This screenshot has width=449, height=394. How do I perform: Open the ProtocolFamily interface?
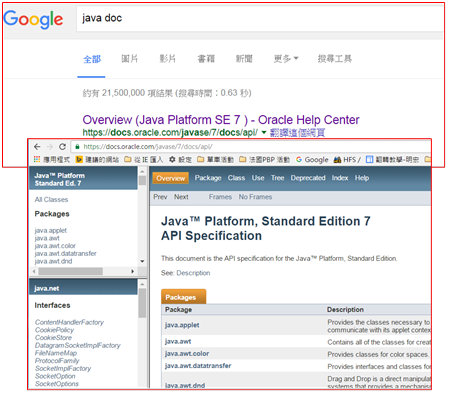click(x=57, y=361)
